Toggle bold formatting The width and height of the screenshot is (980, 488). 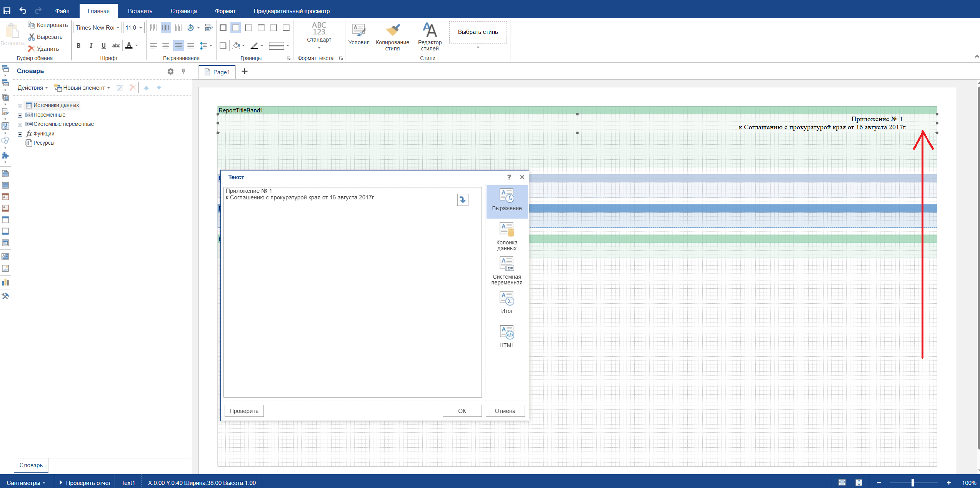click(x=78, y=45)
